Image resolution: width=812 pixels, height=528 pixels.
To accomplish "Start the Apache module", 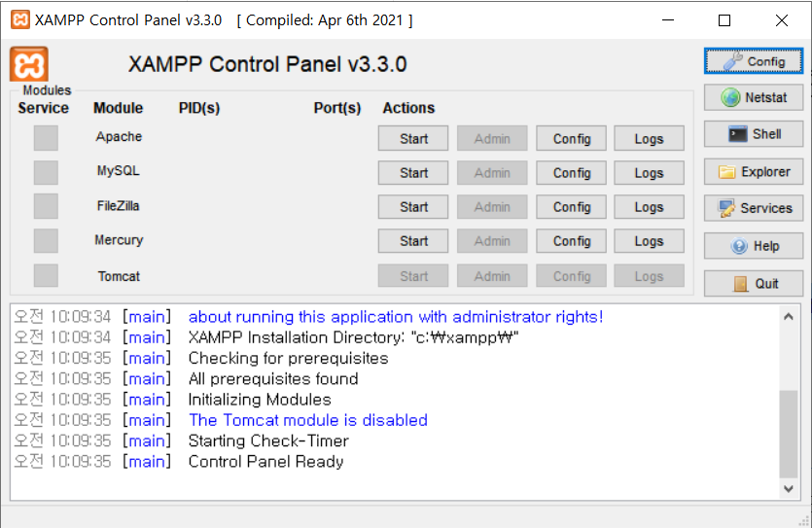I will [413, 138].
